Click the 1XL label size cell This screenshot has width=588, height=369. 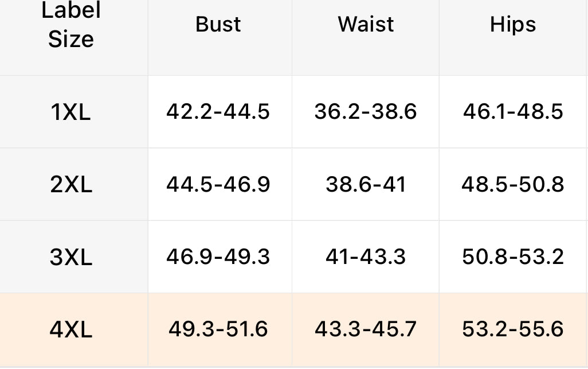71,112
